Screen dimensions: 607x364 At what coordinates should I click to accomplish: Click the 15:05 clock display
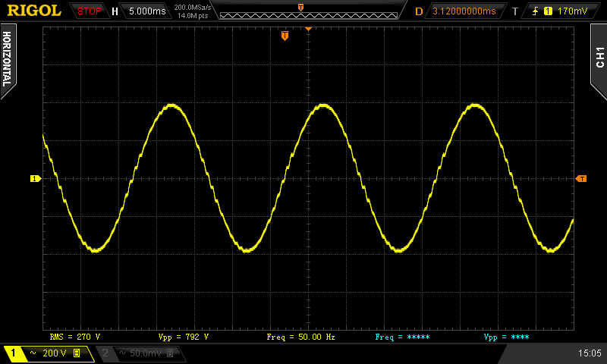(x=589, y=353)
